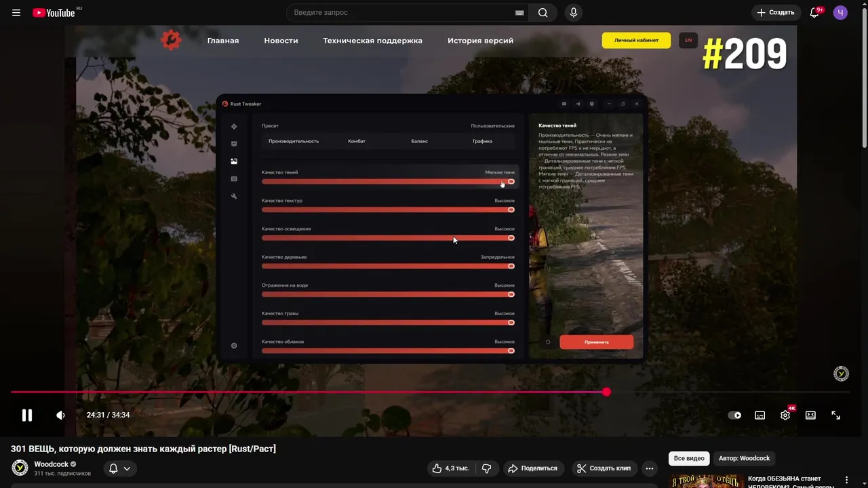Image resolution: width=868 pixels, height=488 pixels.
Task: Open keyboard sidebar icon in Rust Tweaker
Action: pos(234,179)
